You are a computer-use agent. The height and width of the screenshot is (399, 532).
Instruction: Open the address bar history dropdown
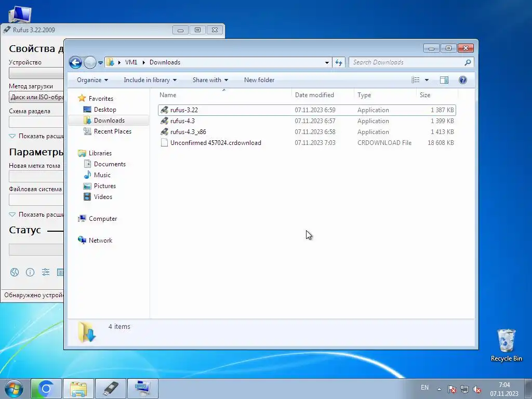tap(327, 62)
